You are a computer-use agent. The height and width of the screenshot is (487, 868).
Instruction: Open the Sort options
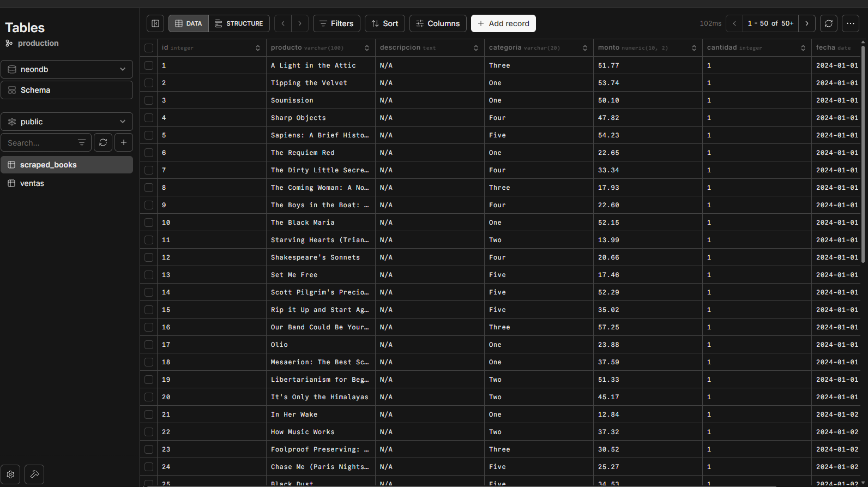385,23
